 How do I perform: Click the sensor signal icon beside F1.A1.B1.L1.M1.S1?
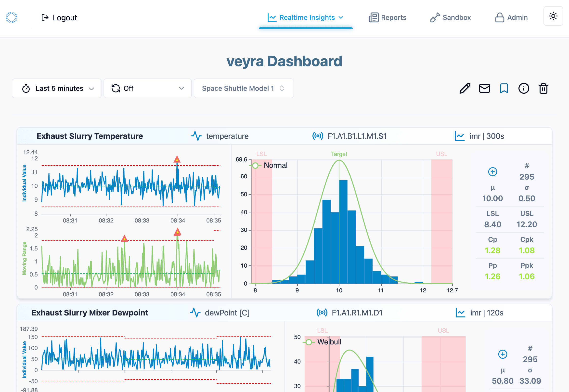(x=318, y=136)
